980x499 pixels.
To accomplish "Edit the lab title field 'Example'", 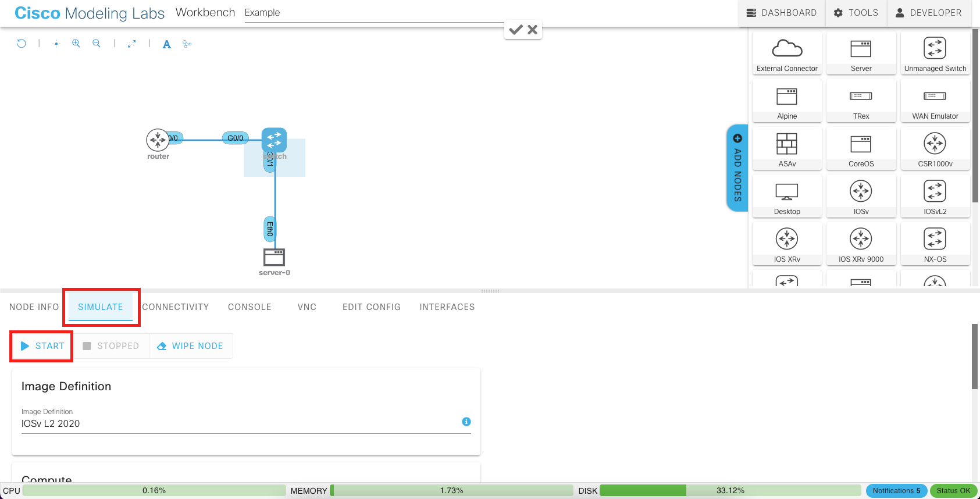I will [374, 13].
